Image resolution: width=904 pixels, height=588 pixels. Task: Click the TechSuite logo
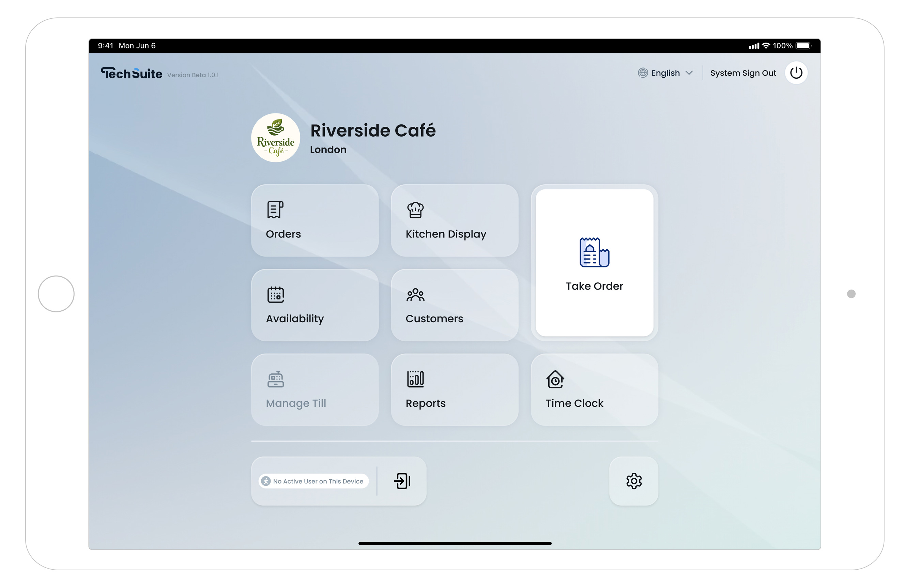coord(131,73)
